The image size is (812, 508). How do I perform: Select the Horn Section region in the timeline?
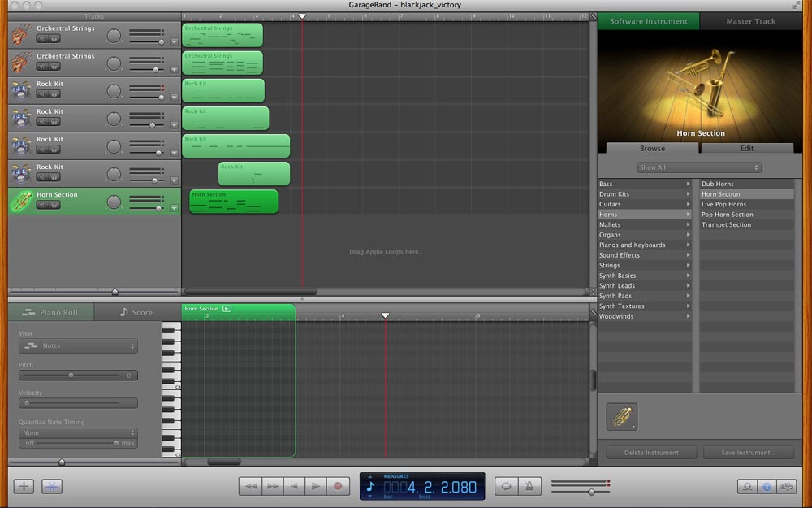234,202
